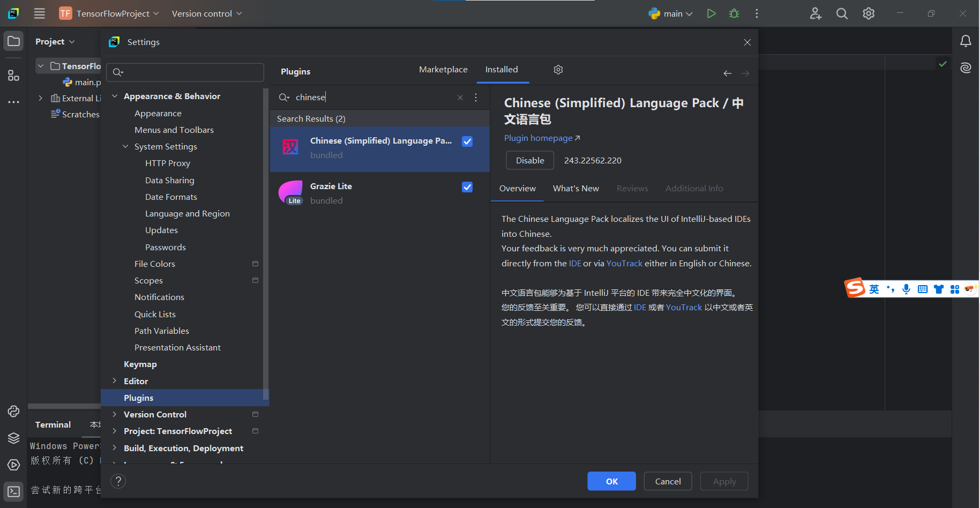
Task: Uncheck Chinese Language Pack plugin
Action: pyautogui.click(x=467, y=141)
